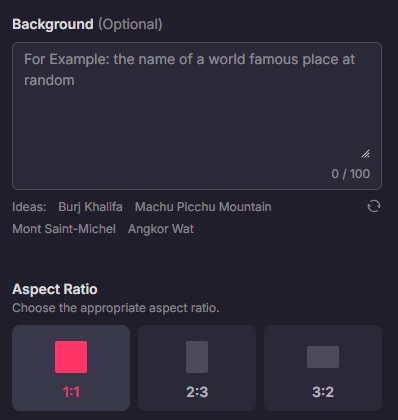Image resolution: width=398 pixels, height=420 pixels.
Task: Click the textarea resize grip icon
Action: tap(366, 154)
